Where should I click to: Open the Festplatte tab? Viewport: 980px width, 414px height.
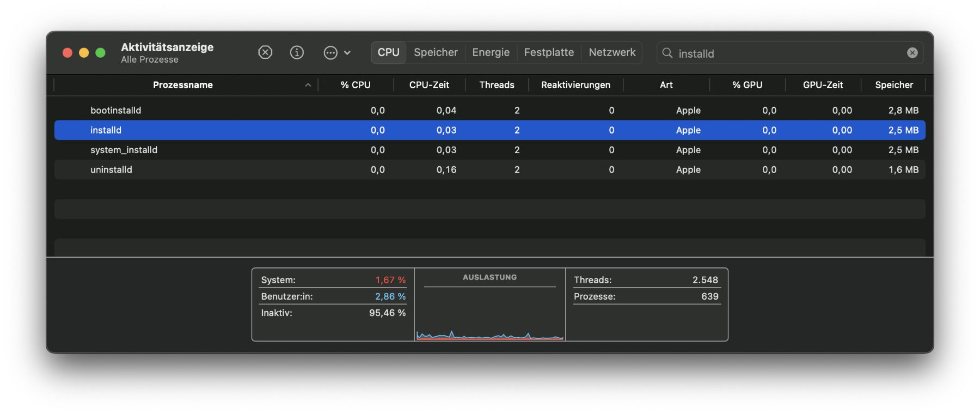tap(549, 53)
